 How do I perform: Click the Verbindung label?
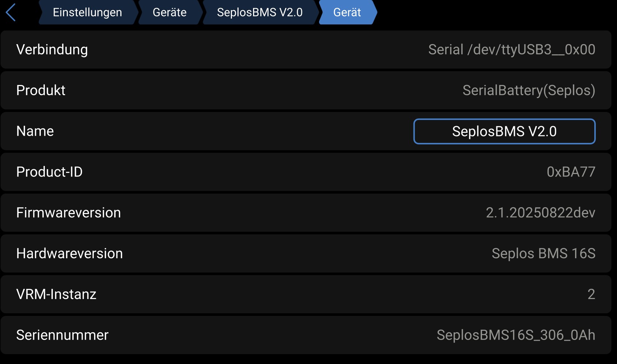[x=52, y=50]
